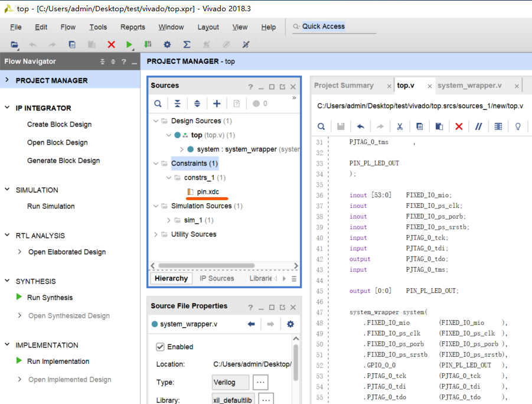Click the plus icon to add sources
The width and height of the screenshot is (532, 404).
pos(217,103)
